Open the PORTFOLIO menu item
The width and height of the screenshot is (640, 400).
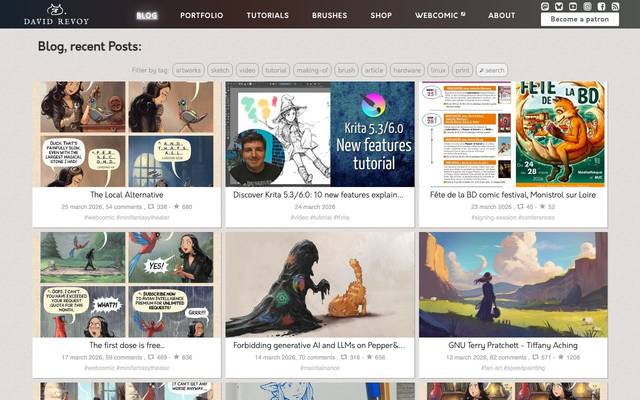[x=202, y=16]
